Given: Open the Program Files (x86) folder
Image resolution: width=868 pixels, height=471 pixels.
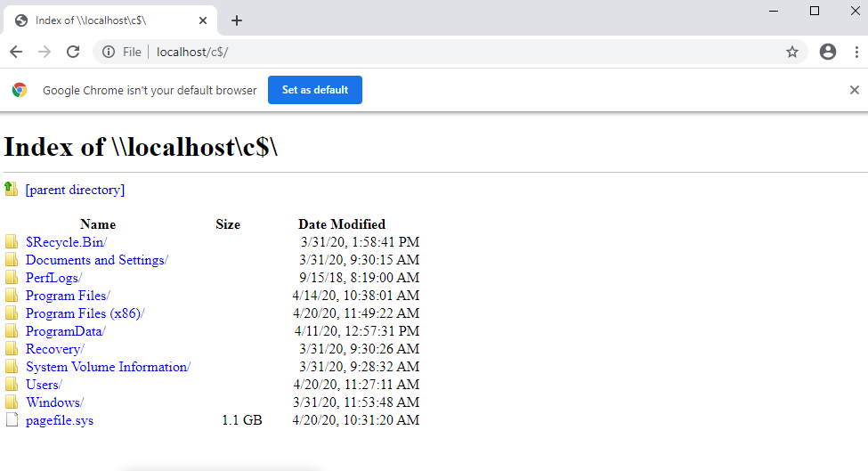Looking at the screenshot, I should (85, 313).
